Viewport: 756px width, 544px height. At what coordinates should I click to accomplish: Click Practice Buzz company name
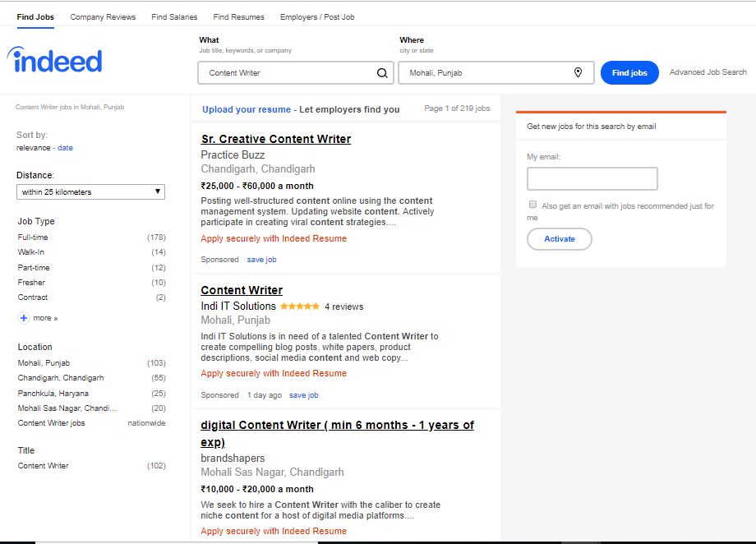point(233,154)
